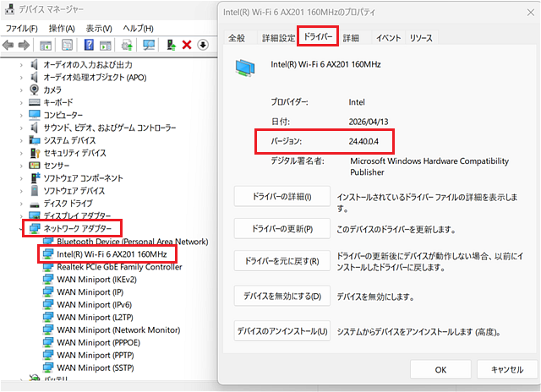Viewport: 541px width, 392px height.
Task: Click the show/hide console tree toolbar icon
Action: 46,45
